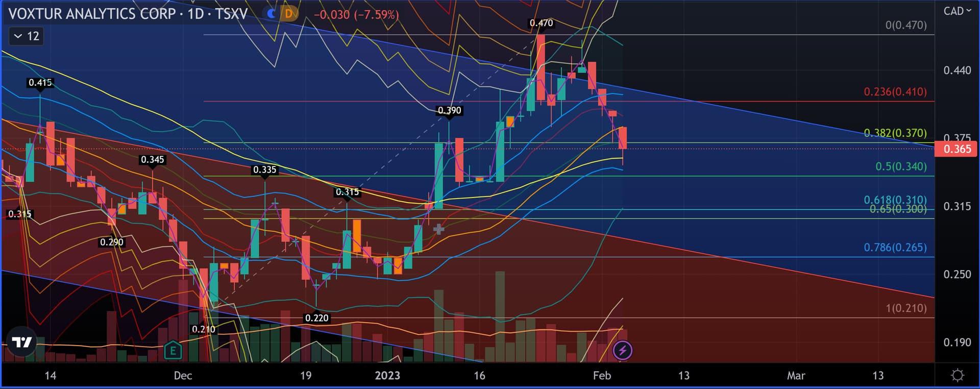The image size is (980, 389).
Task: Click the 0.220 low price marker
Action: [x=316, y=318]
